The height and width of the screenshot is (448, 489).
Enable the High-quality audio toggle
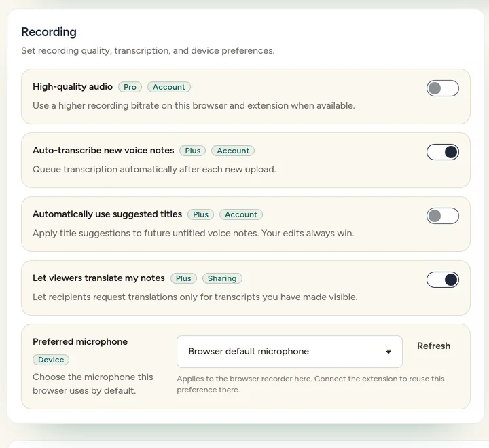point(443,88)
